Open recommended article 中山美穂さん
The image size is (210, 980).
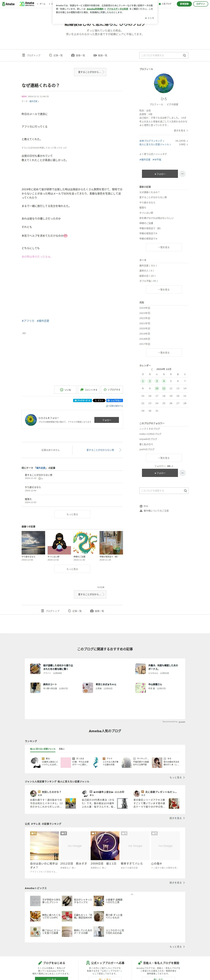(155, 684)
